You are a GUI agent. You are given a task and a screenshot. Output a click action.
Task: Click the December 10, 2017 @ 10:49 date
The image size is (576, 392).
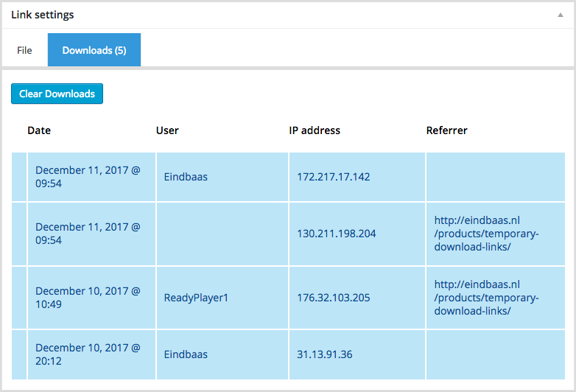coord(88,298)
